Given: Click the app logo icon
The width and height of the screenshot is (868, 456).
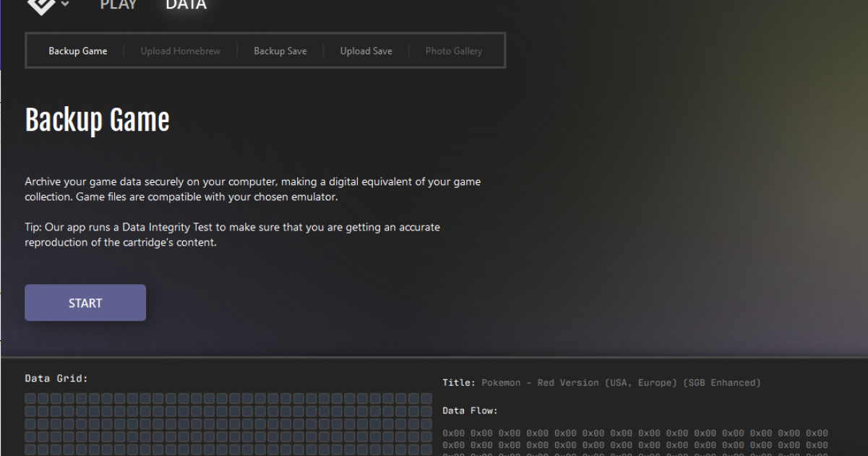Looking at the screenshot, I should [41, 6].
